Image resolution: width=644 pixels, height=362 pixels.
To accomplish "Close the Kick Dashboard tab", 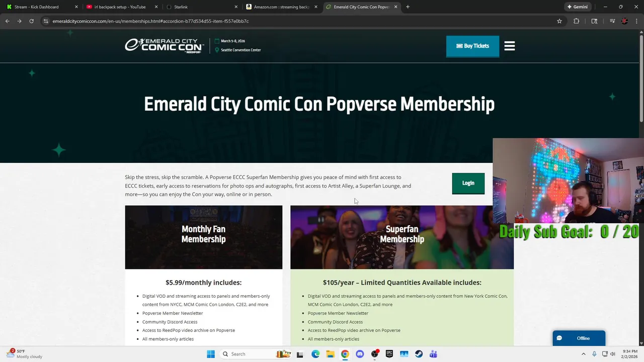I will [x=76, y=7].
